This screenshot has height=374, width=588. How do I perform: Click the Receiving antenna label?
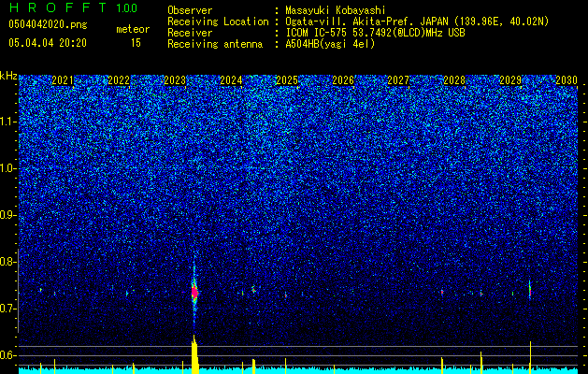point(215,44)
